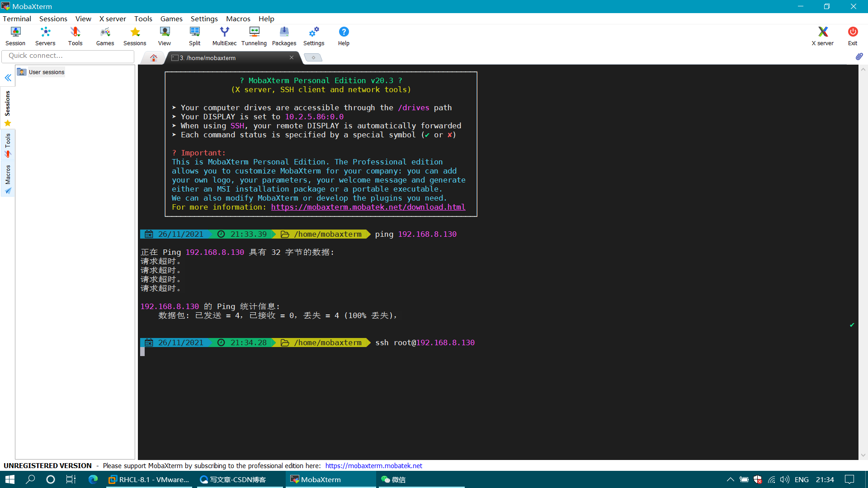The width and height of the screenshot is (868, 488).
Task: Click the paperclip attachment icon
Action: 859,56
